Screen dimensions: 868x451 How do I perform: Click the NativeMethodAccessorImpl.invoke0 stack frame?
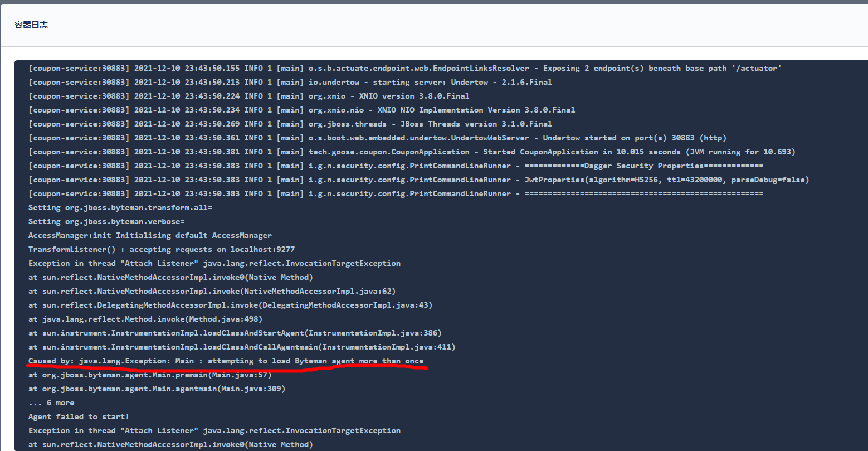tap(170, 277)
